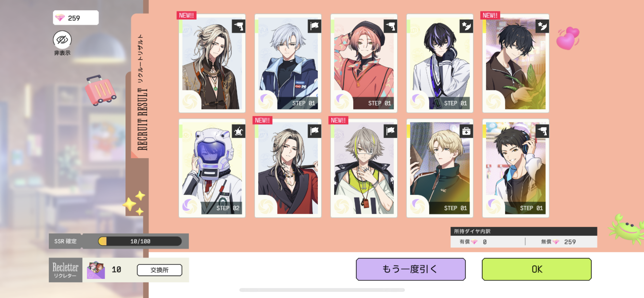644x298 pixels.
Task: Select the spacesuit helmet STEP 02 card
Action: tap(212, 168)
